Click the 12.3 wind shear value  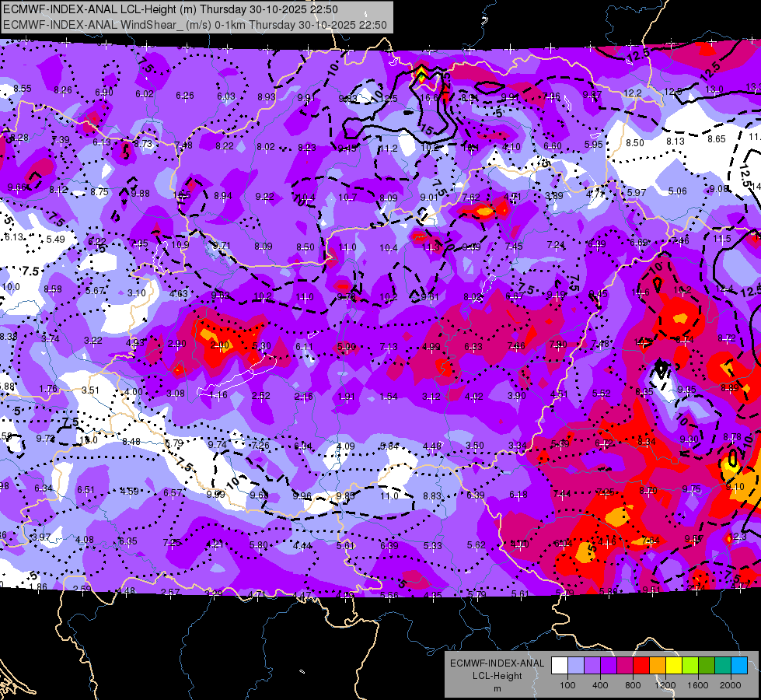coord(738,537)
